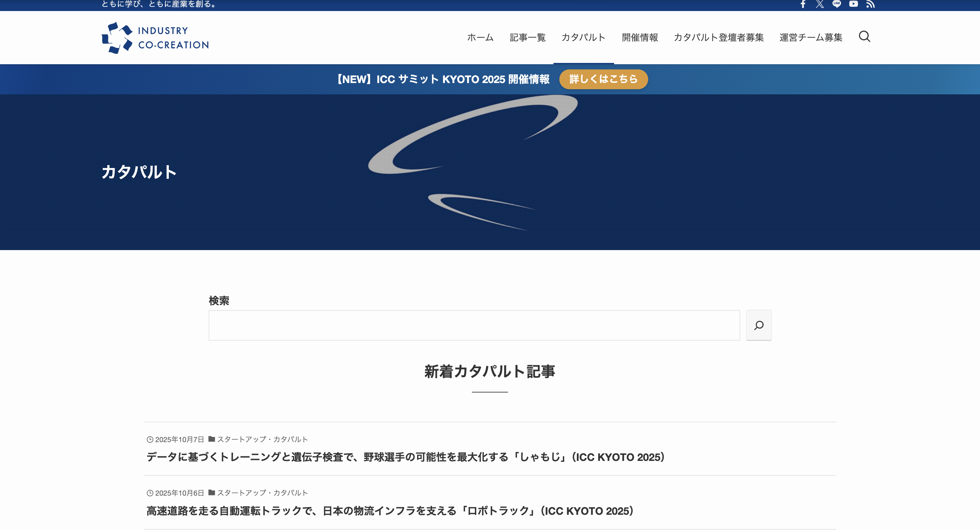The height and width of the screenshot is (530, 980).
Task: Open 記事一覧 in navigation menu
Action: pyautogui.click(x=528, y=37)
